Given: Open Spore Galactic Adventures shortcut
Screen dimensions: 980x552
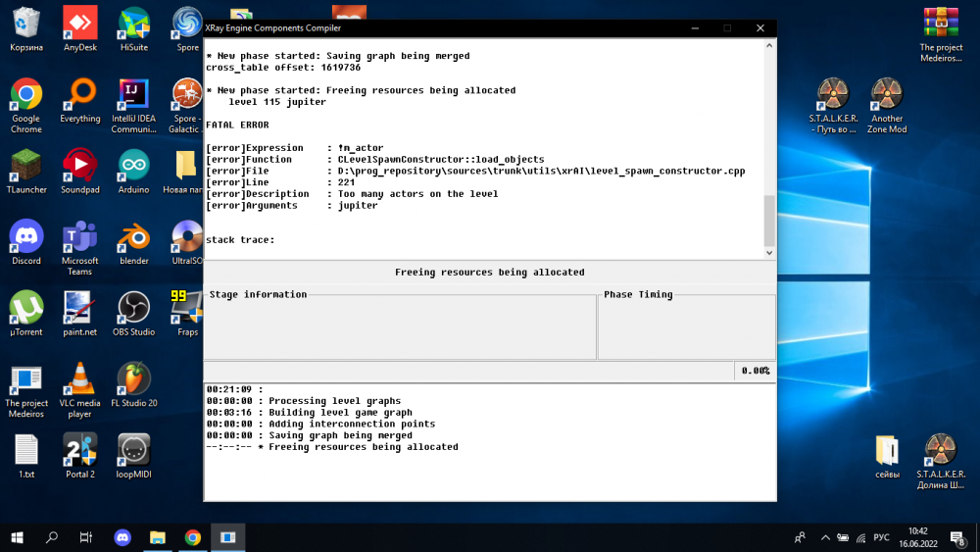Looking at the screenshot, I should (x=185, y=105).
